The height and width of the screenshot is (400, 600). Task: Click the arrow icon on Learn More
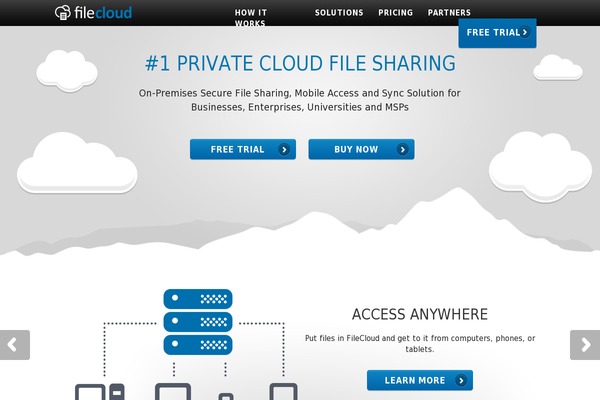pos(460,381)
